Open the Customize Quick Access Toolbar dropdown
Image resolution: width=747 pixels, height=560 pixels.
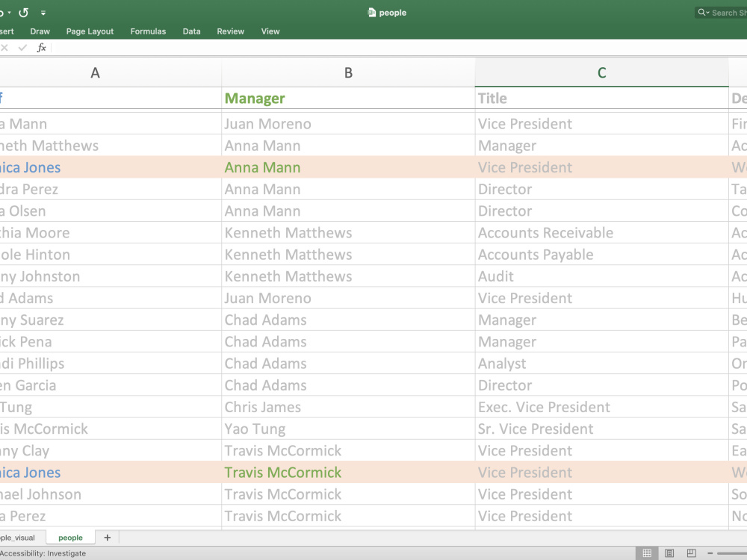click(43, 13)
